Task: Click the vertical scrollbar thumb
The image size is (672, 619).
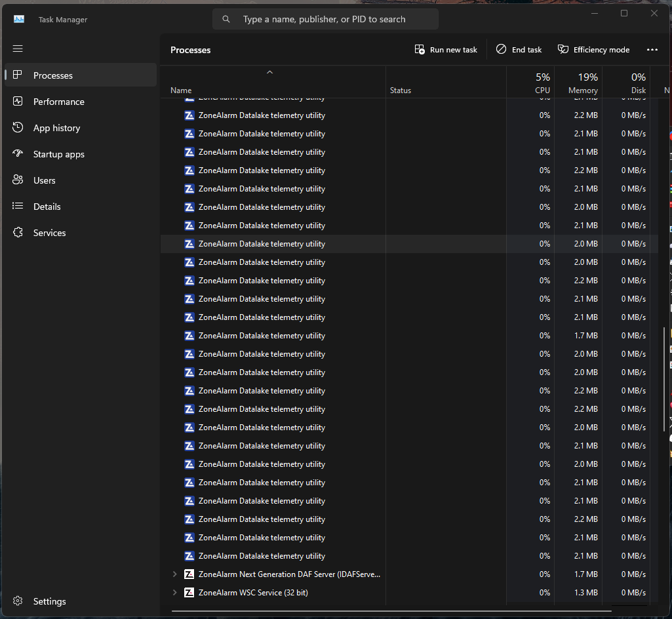Action: click(x=664, y=379)
